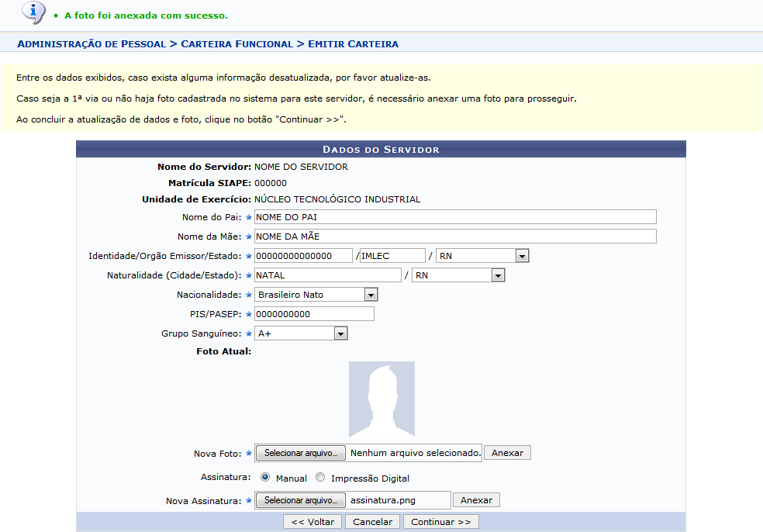Screen dimensions: 763x532
Task: Focus the Nome da Mãe input field
Action: coord(455,237)
